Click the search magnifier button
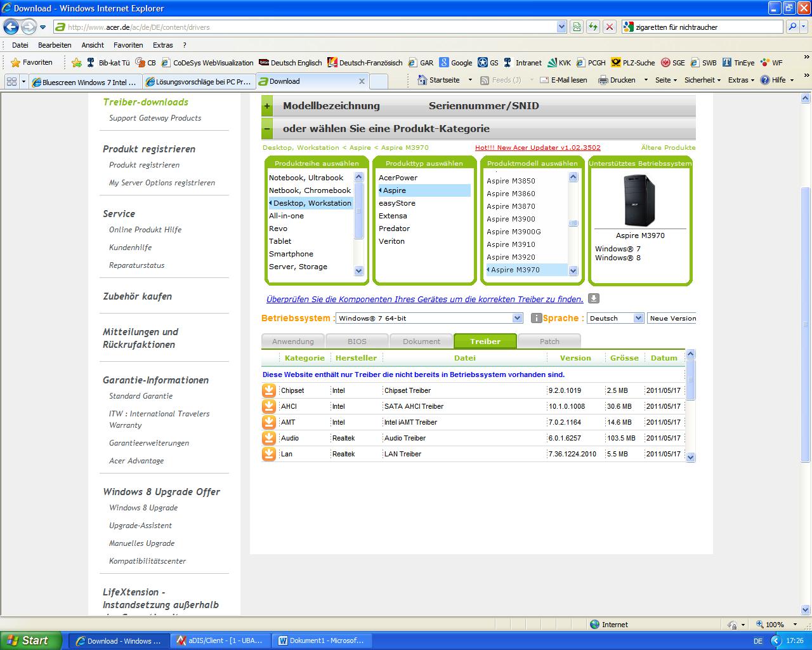This screenshot has width=812, height=650. click(x=792, y=27)
